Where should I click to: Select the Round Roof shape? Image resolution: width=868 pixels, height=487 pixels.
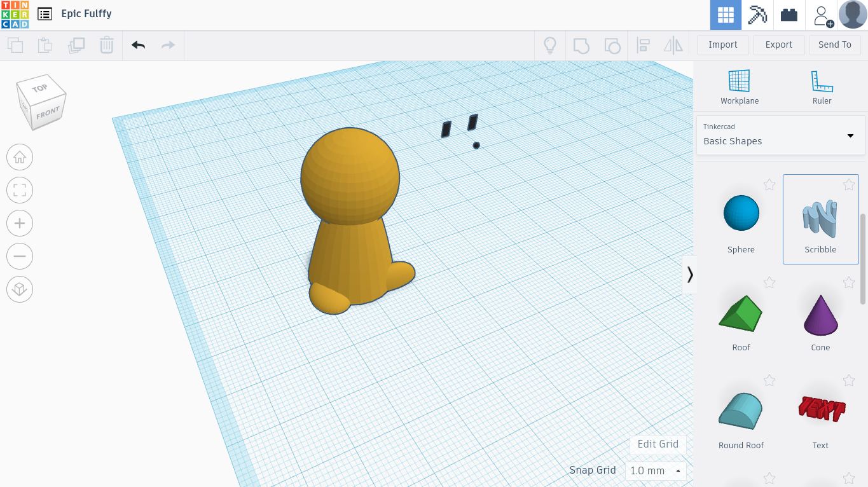point(741,415)
